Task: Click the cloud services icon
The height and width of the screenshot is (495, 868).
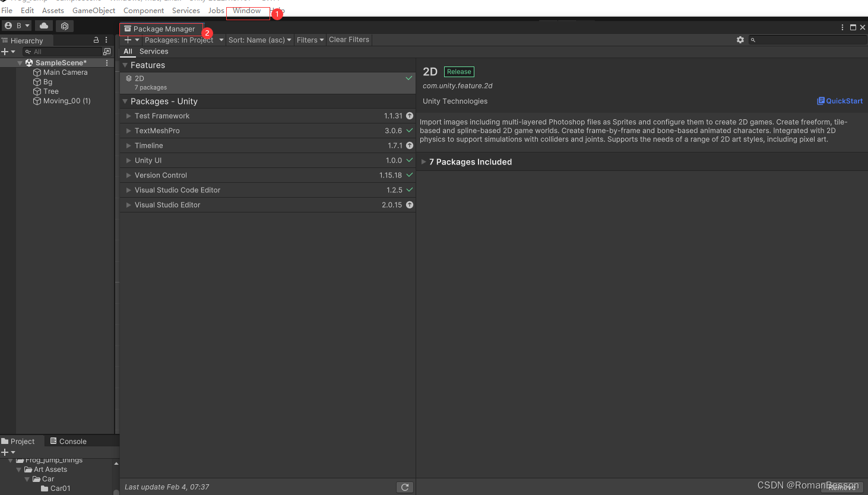Action: click(x=44, y=26)
